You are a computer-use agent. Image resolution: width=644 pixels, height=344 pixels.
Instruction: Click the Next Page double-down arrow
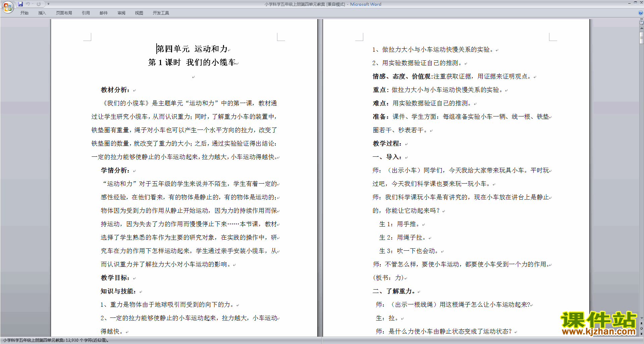[x=641, y=334]
